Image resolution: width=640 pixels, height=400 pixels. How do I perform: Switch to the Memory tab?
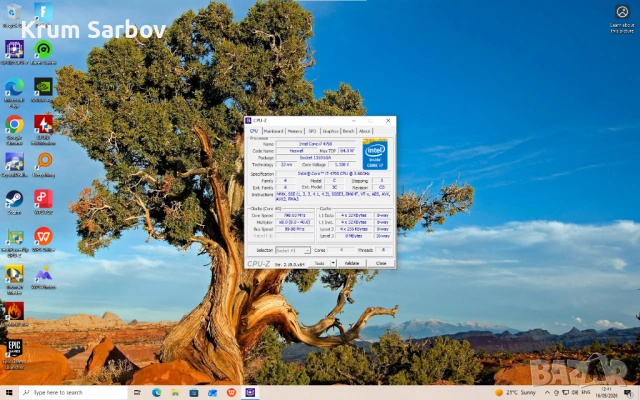click(295, 131)
